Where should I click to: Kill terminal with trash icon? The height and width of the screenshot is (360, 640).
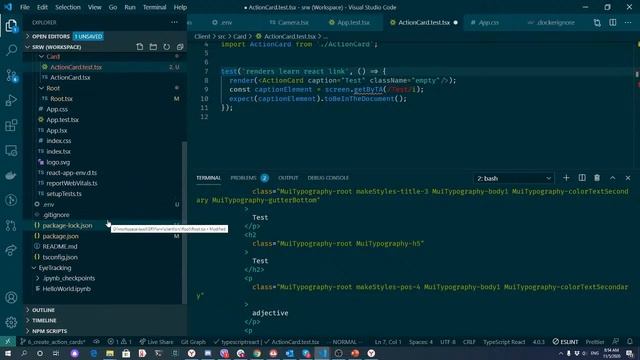coord(597,178)
